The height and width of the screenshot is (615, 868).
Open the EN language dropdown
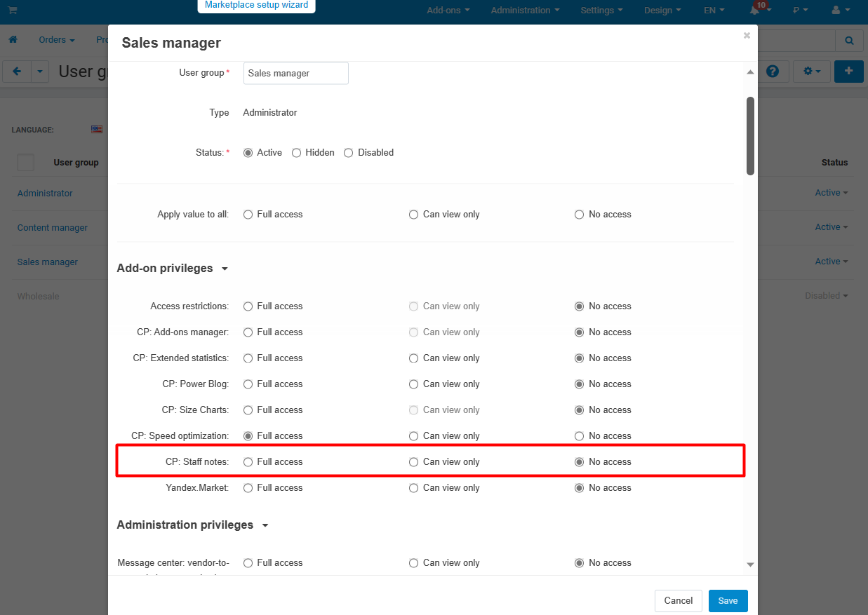(x=715, y=11)
